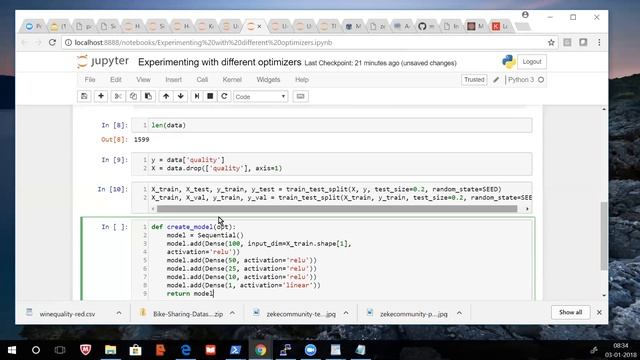Bookmark this page with star icon

551,42
